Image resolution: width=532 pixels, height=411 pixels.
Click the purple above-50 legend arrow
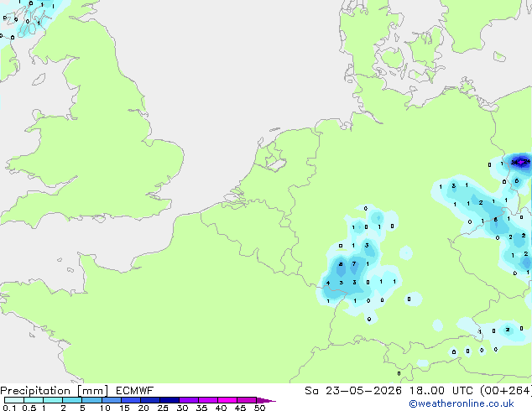coord(266,400)
